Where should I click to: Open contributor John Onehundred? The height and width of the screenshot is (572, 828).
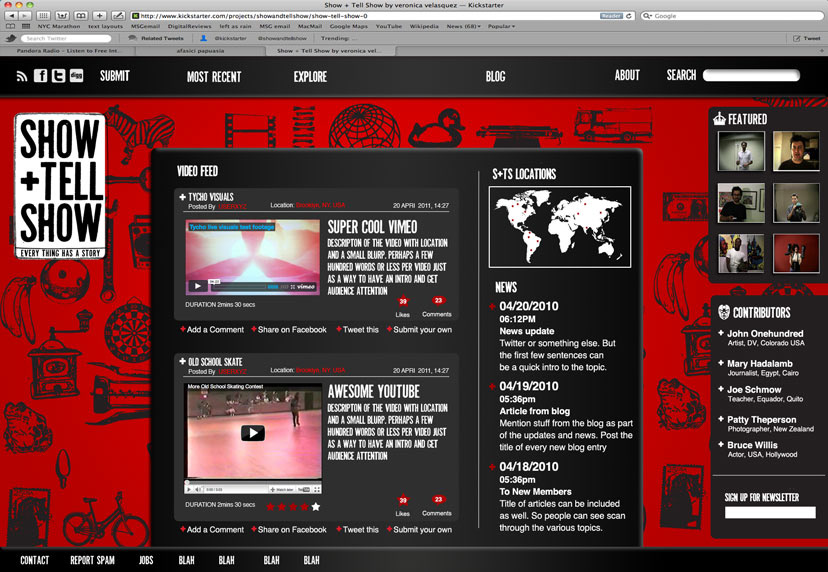pyautogui.click(x=765, y=334)
